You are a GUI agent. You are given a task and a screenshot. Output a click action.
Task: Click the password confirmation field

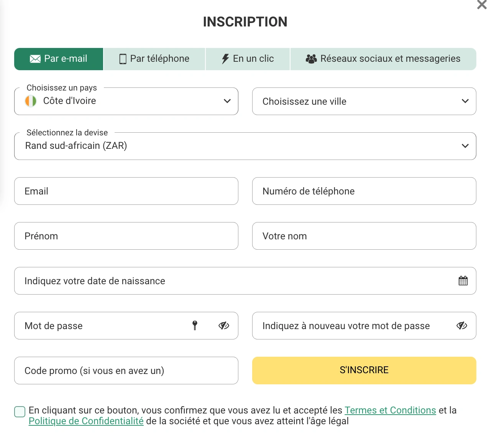click(x=364, y=326)
